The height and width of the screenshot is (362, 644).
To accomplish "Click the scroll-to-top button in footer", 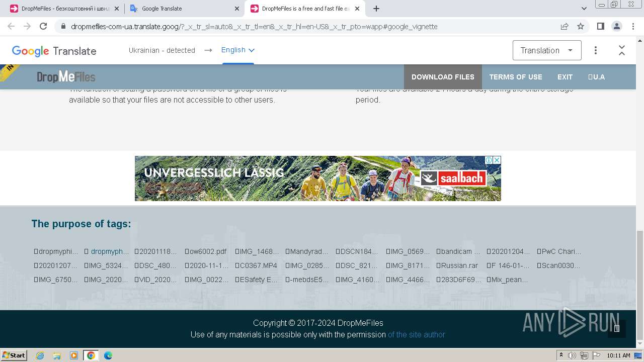I will [616, 328].
